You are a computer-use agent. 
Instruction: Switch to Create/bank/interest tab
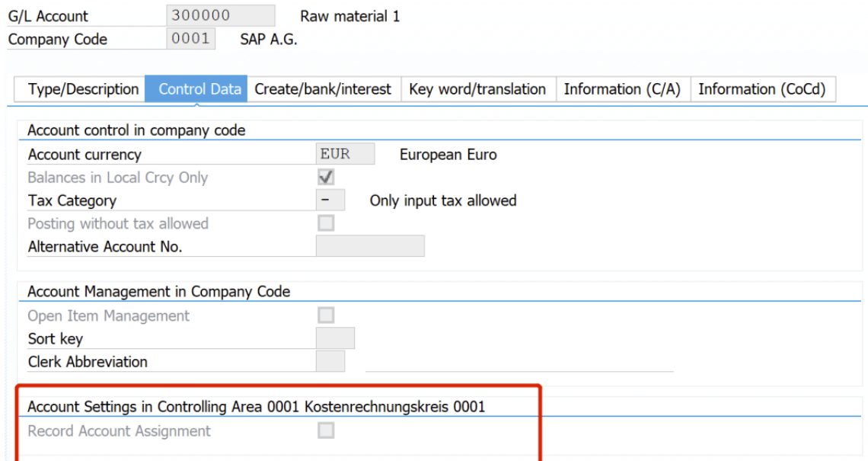click(x=324, y=89)
